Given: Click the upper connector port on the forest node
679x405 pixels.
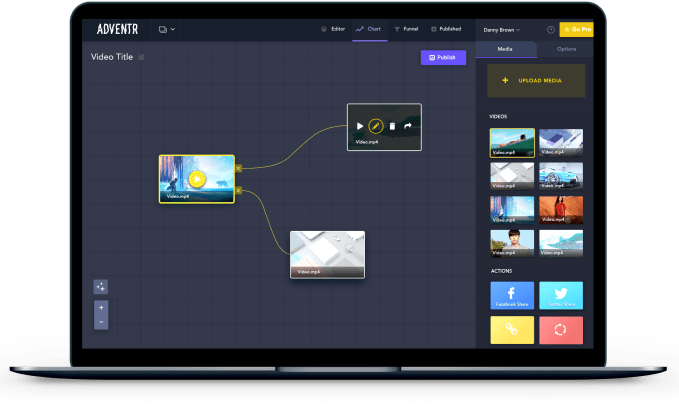Looking at the screenshot, I should click(x=238, y=168).
